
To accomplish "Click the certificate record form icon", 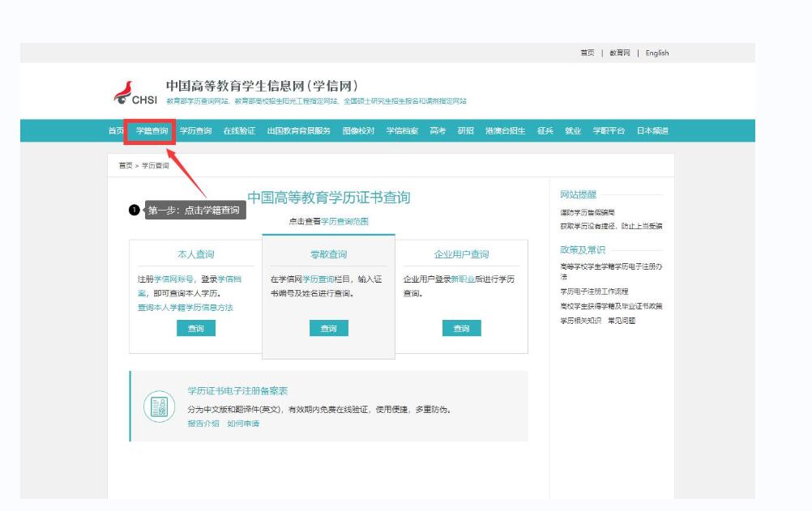I will (x=159, y=407).
